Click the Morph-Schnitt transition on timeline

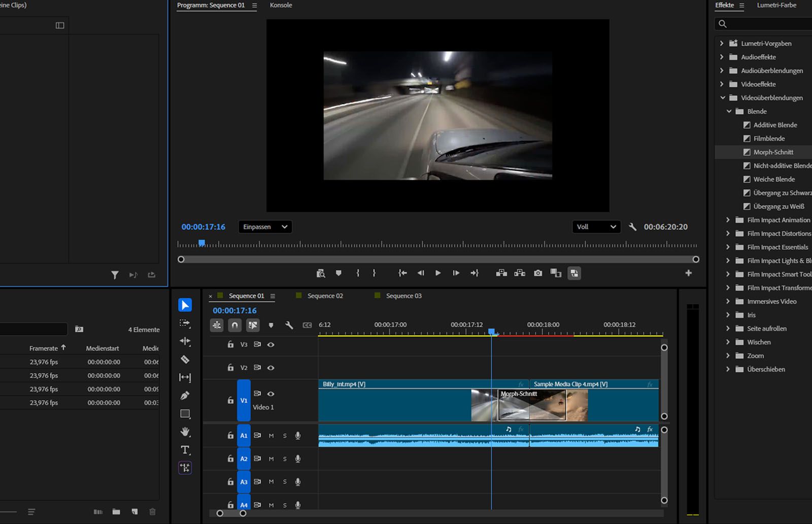(x=531, y=406)
